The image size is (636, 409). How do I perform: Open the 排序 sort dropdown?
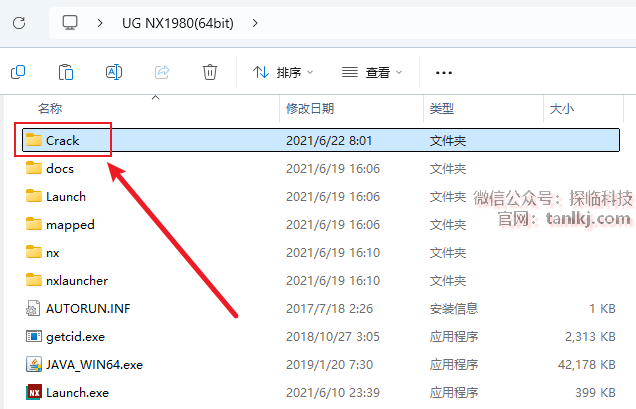(x=283, y=72)
